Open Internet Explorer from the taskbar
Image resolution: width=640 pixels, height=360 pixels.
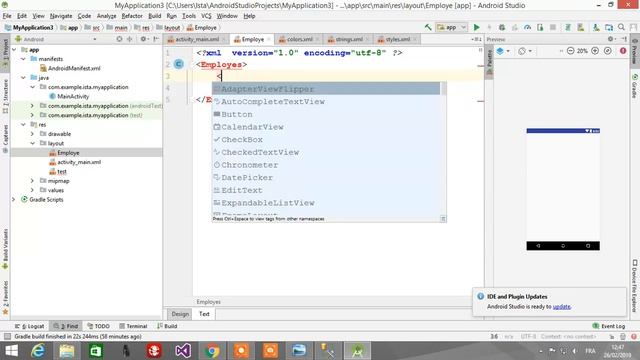tap(38, 351)
